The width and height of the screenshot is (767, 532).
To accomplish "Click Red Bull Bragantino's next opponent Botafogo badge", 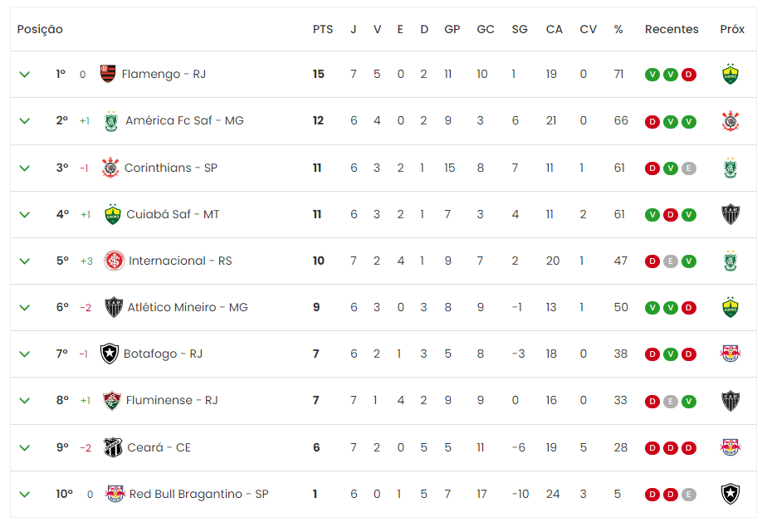I will (x=730, y=494).
